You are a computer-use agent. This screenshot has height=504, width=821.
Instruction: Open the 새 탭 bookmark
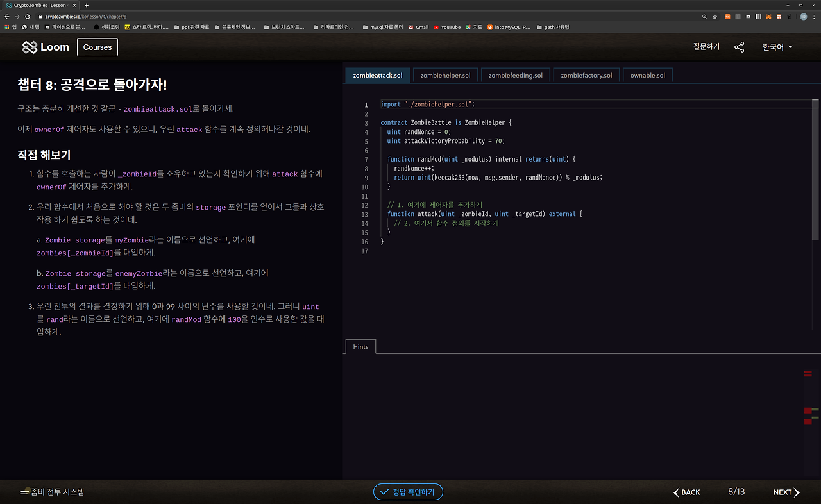31,27
